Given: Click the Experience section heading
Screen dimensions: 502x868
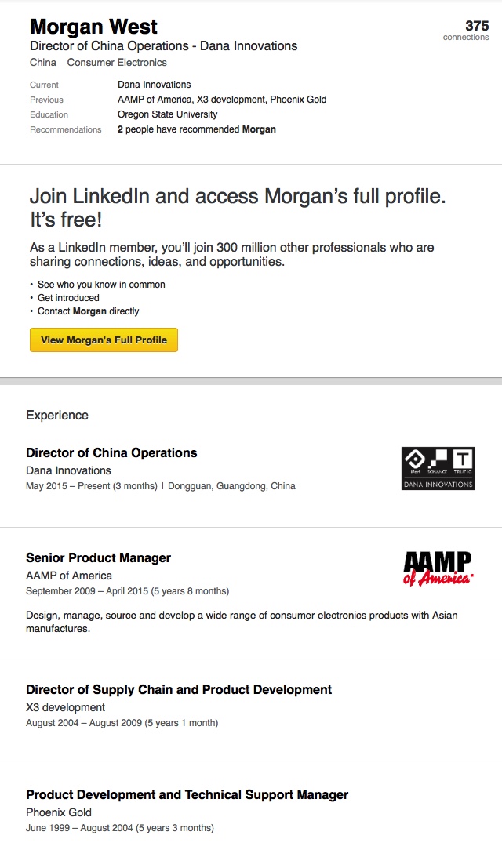Looking at the screenshot, I should click(x=57, y=415).
